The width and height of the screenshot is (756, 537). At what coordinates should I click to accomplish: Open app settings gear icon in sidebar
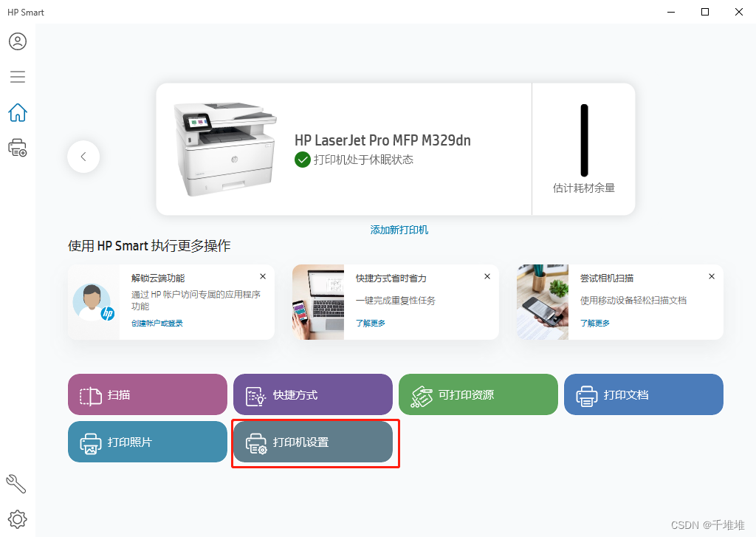(18, 519)
